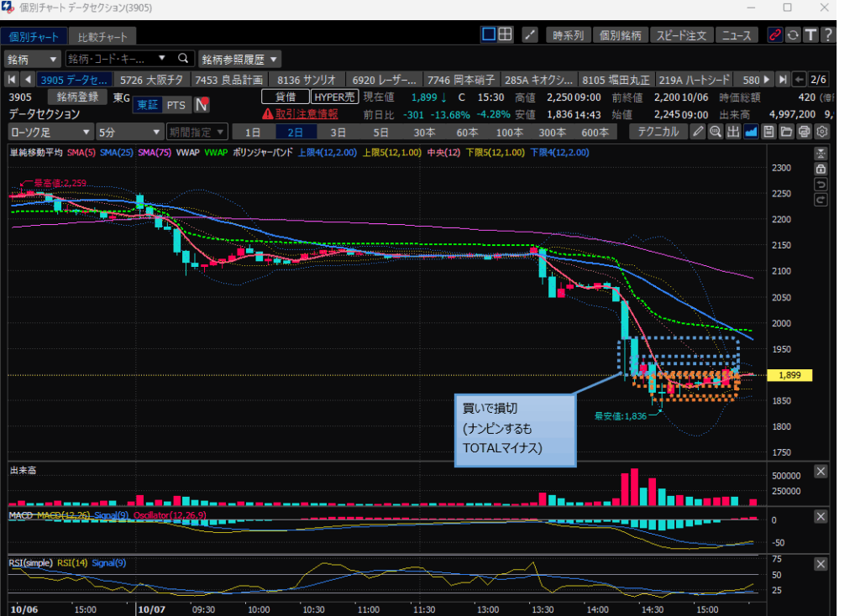Select the four-pane grid layout
The height and width of the screenshot is (616, 860).
505,35
